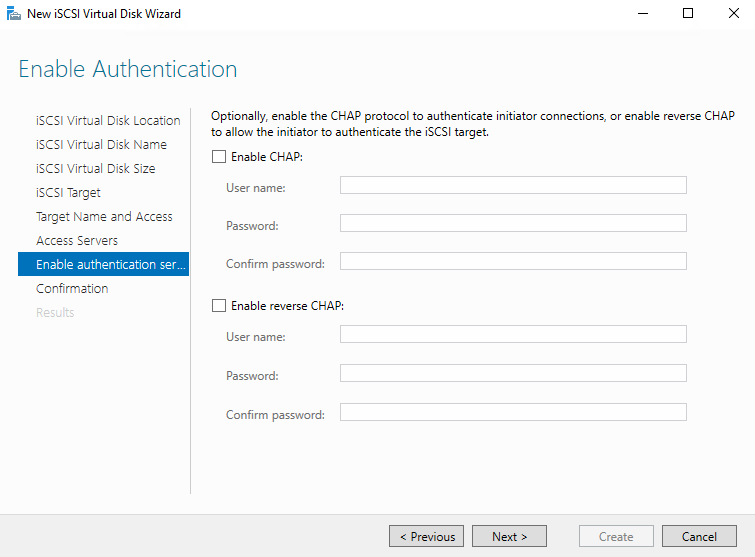755x557 pixels.
Task: Open Target Name and Access step
Action: [x=104, y=217]
